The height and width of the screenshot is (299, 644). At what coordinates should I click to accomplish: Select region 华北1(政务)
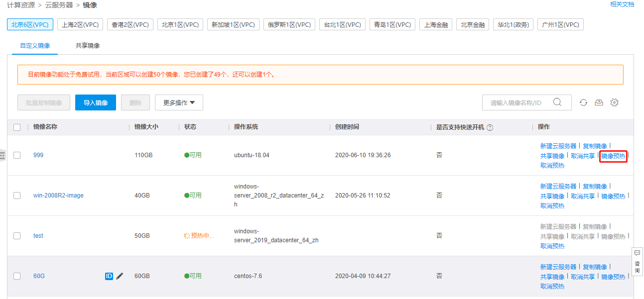(x=513, y=24)
